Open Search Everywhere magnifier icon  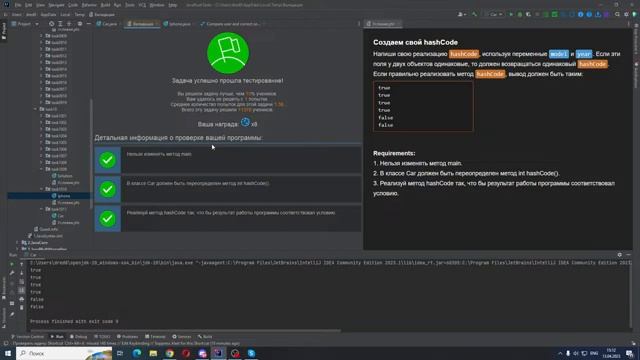point(617,14)
